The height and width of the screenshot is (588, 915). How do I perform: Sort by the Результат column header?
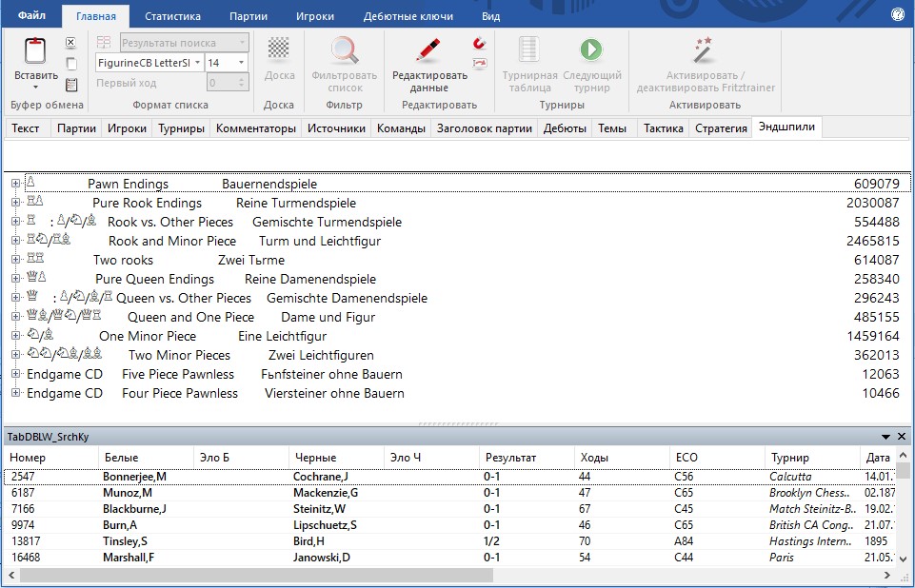tap(510, 458)
